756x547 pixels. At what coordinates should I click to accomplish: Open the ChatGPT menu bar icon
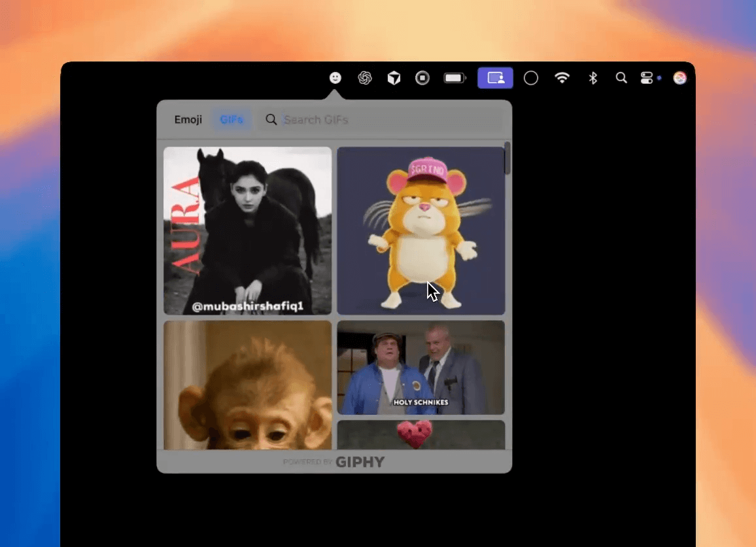365,78
